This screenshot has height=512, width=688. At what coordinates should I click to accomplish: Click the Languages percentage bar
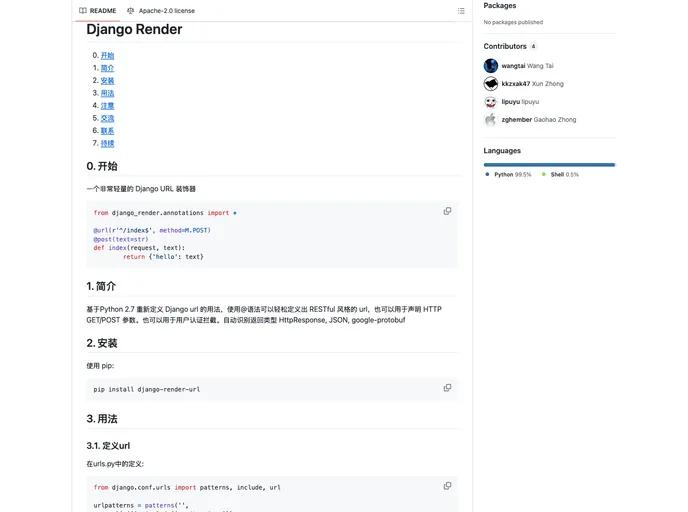tap(549, 165)
